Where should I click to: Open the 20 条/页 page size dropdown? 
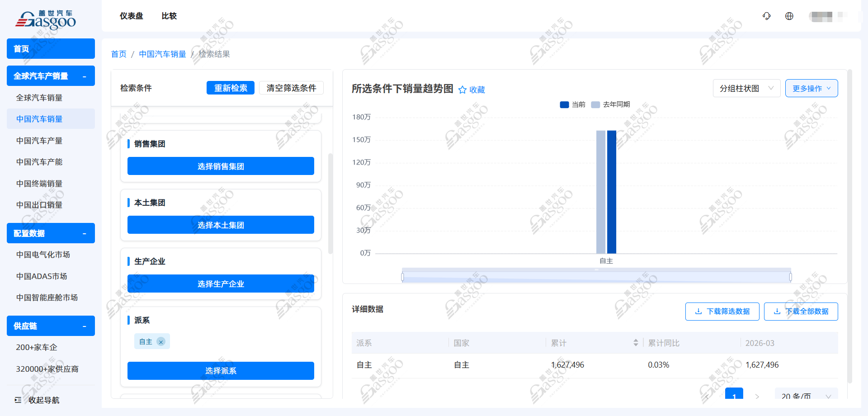pos(806,396)
